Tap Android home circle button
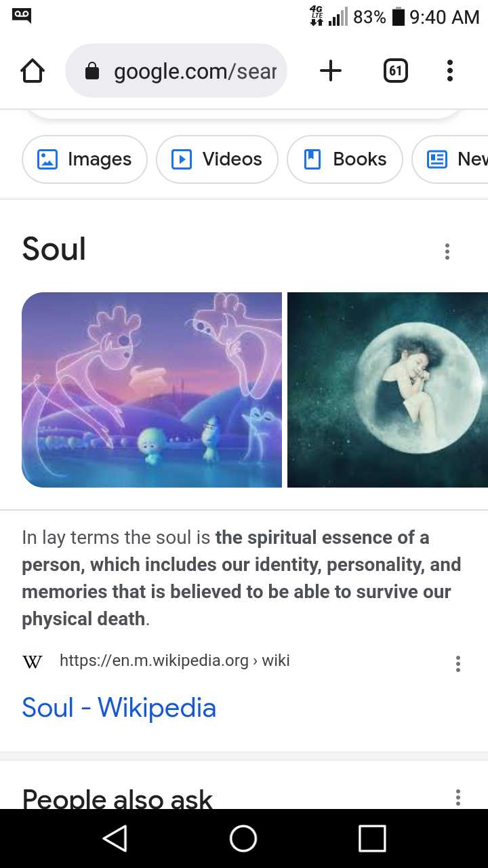The image size is (488, 868). [243, 838]
